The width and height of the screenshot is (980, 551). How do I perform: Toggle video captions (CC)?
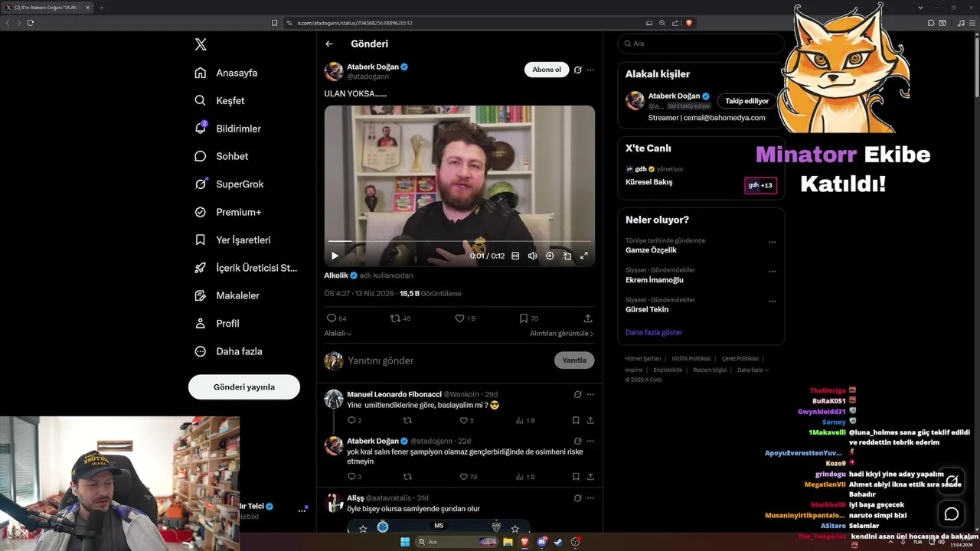[515, 256]
